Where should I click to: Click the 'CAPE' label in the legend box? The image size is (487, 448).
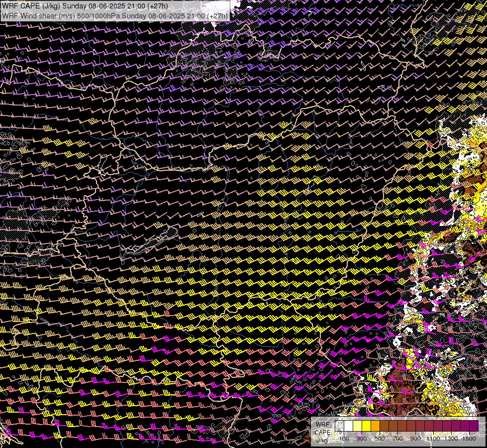(x=322, y=433)
